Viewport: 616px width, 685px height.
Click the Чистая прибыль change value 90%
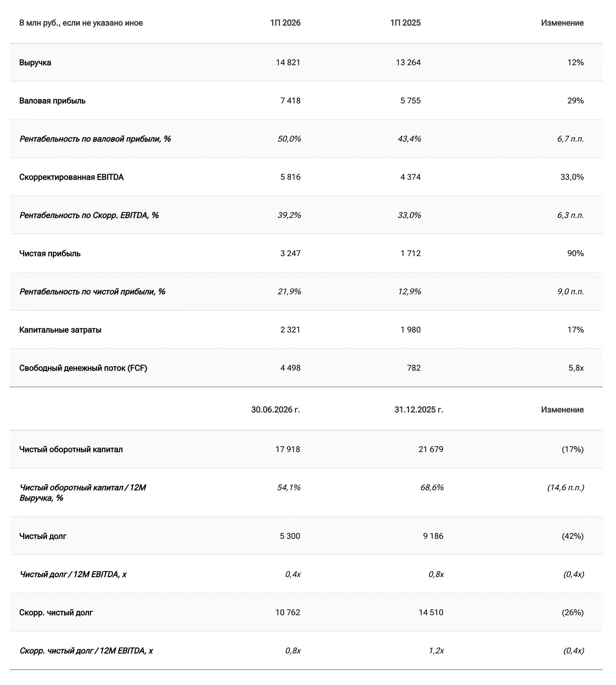(x=575, y=253)
